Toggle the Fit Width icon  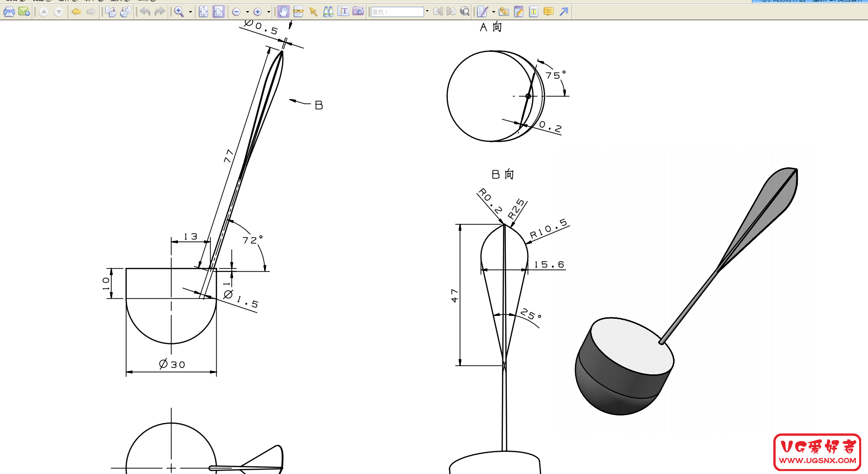point(219,12)
